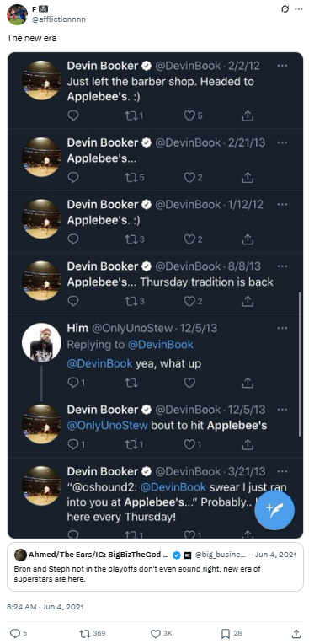This screenshot has height=644, width=309.
Task: Open more options on the 2/21/13 tweet
Action: pyautogui.click(x=282, y=142)
